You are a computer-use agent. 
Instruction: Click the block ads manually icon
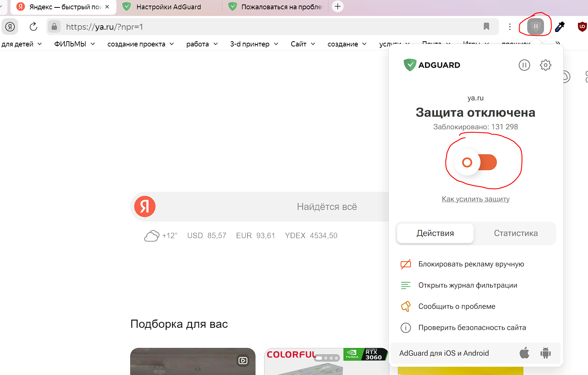(x=405, y=264)
